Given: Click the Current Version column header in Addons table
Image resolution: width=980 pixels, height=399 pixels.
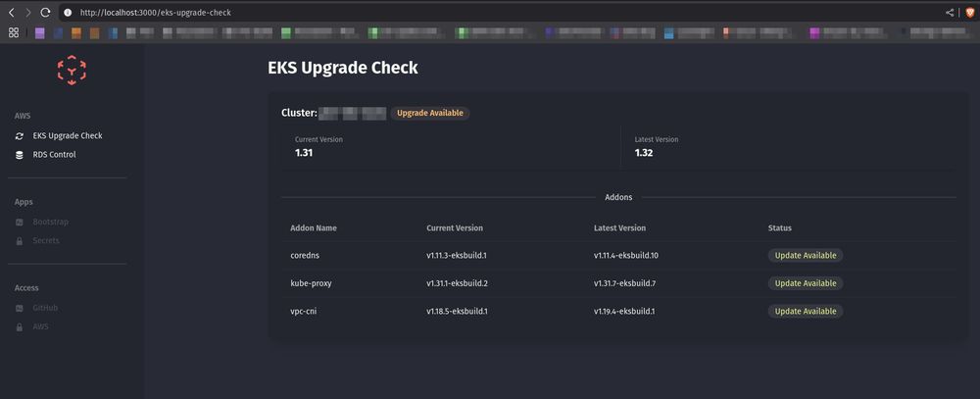Looking at the screenshot, I should coord(455,228).
